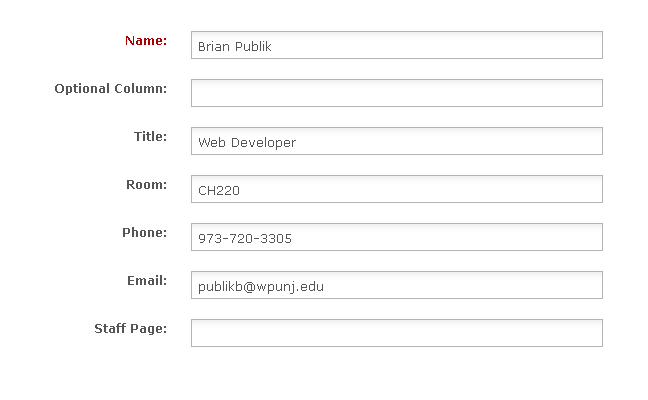Click the Title label text
Viewport: 648px width, 400px height.
click(x=150, y=137)
